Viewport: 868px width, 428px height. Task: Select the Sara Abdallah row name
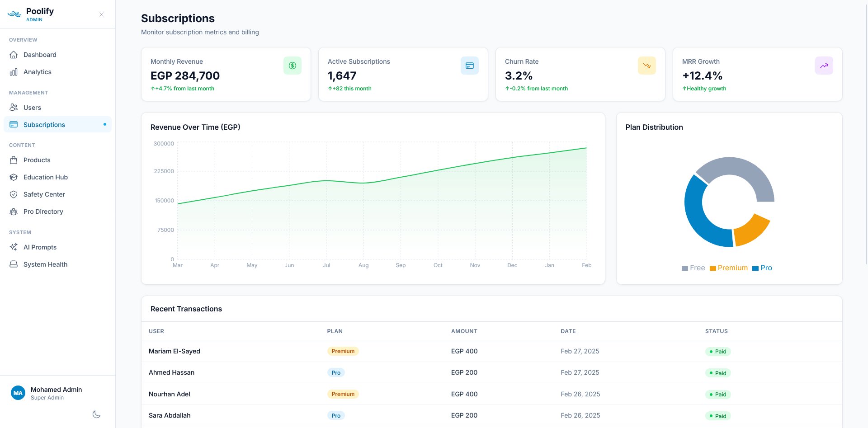click(x=170, y=415)
